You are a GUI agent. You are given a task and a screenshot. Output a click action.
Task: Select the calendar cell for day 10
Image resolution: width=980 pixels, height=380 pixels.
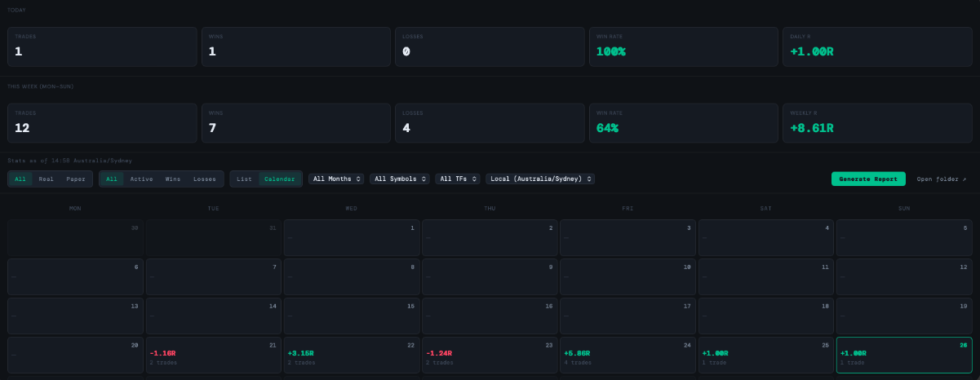point(627,276)
